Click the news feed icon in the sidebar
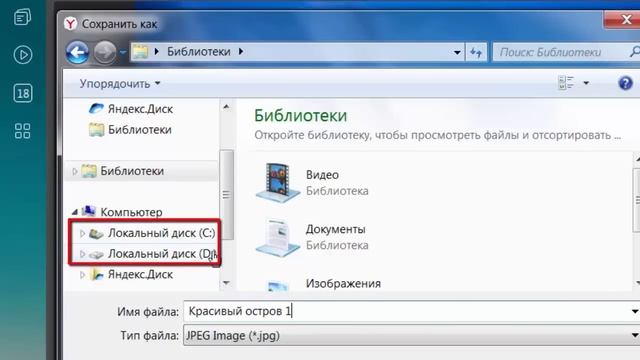Image resolution: width=640 pixels, height=360 pixels. click(22, 17)
